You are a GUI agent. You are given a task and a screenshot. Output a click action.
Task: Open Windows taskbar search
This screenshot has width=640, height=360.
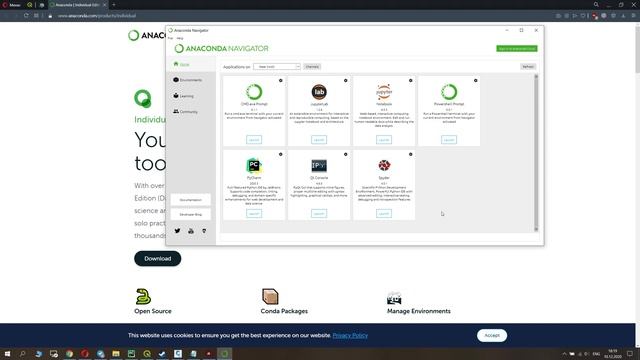tap(22, 353)
